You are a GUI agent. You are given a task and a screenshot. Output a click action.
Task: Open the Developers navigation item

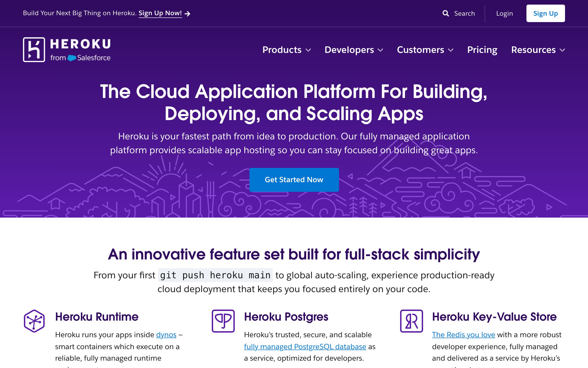click(349, 50)
